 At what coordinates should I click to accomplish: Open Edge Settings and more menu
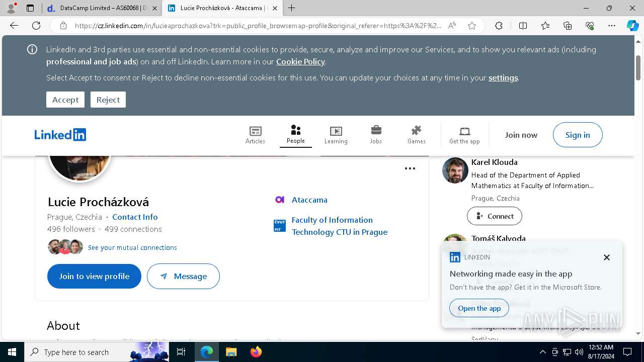pos(612,26)
